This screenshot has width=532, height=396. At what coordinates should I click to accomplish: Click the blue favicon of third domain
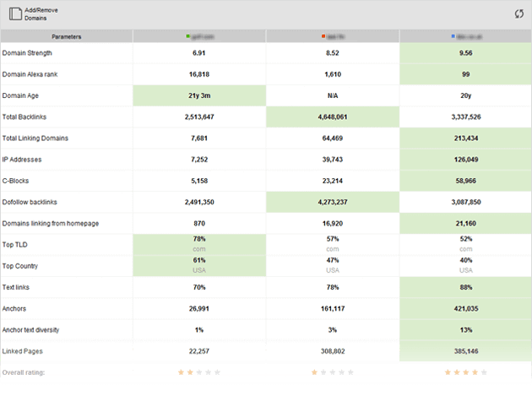tap(453, 37)
